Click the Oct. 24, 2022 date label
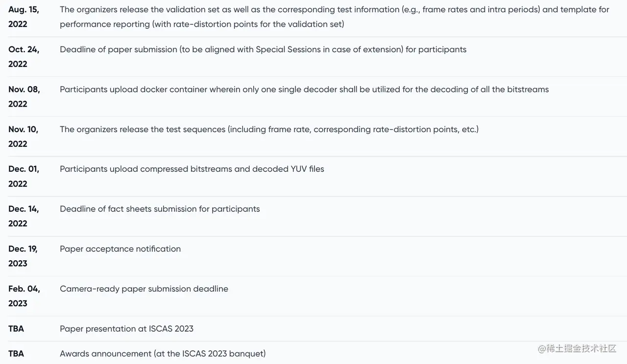This screenshot has height=364, width=627. 24,57
